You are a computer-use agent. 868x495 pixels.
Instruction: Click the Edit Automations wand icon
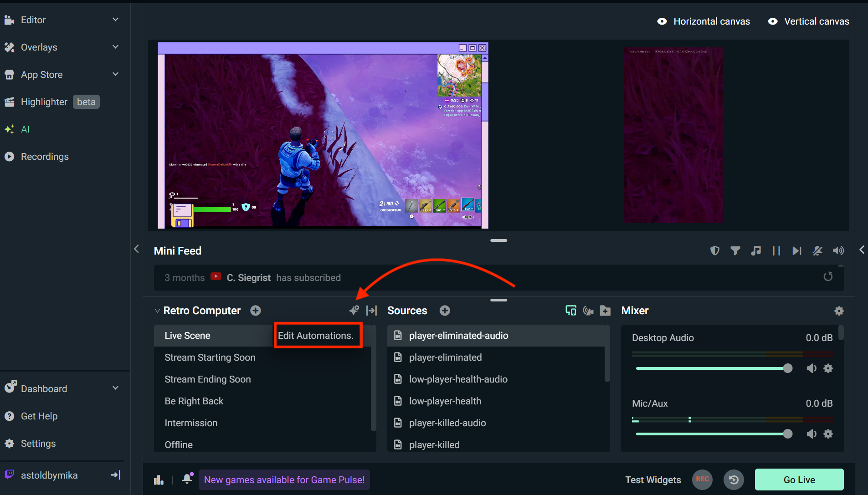[354, 311]
